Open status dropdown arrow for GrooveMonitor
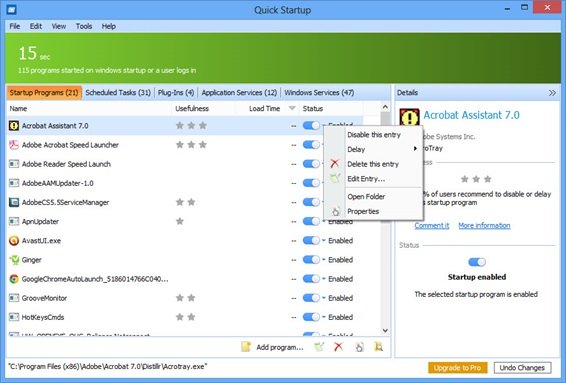 tap(323, 298)
